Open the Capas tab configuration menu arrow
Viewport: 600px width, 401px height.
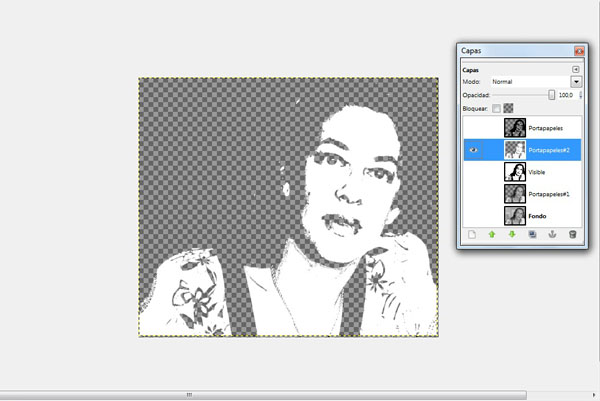(576, 69)
